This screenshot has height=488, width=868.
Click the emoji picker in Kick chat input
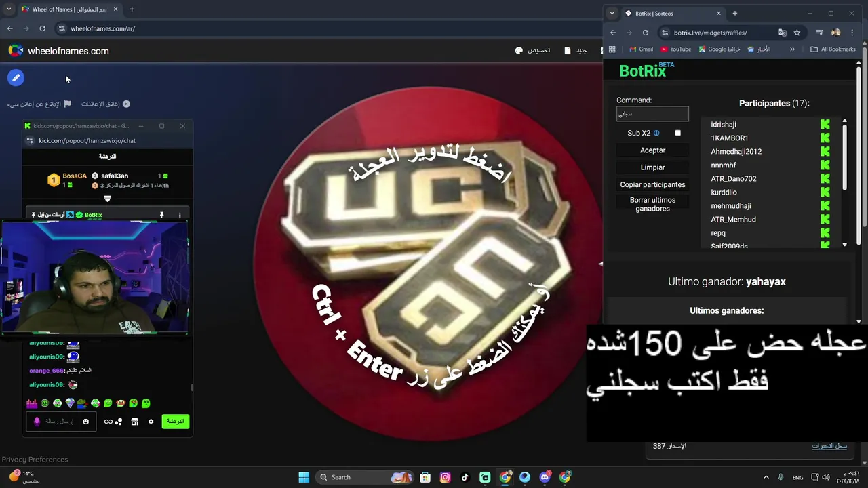[85, 422]
